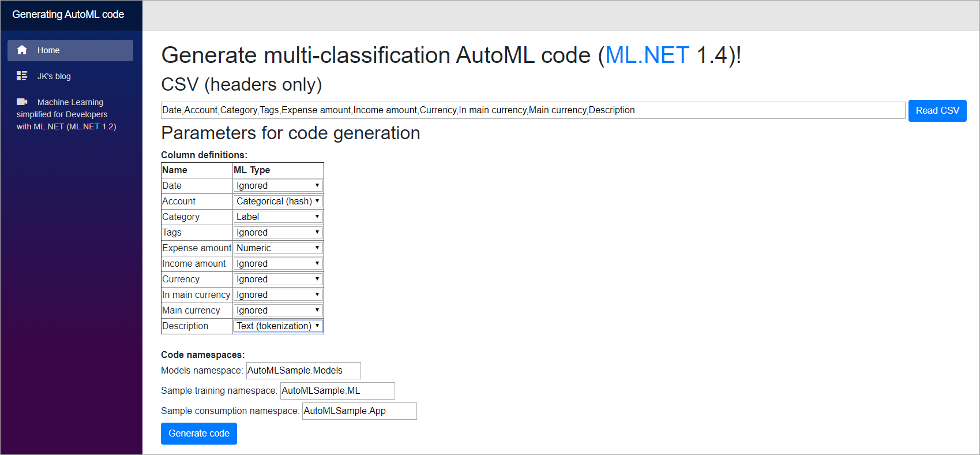Click the Models namespace: label text
This screenshot has height=455, width=980.
coord(202,371)
